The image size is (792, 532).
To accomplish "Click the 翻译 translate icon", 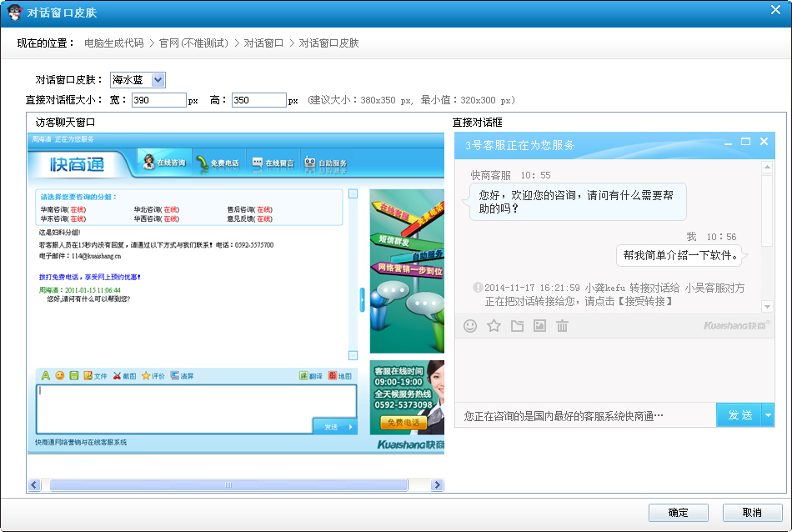I will pos(304,376).
